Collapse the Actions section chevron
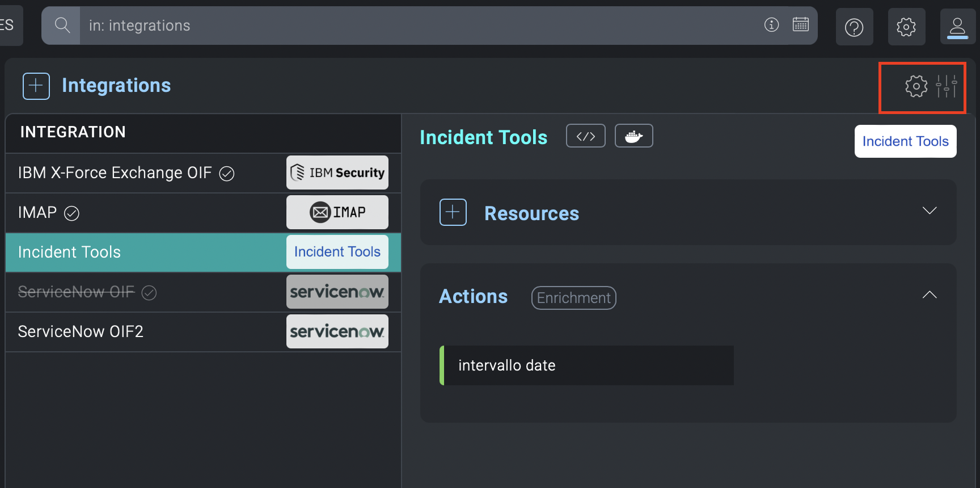Screen dimensions: 980x488 (x=929, y=295)
